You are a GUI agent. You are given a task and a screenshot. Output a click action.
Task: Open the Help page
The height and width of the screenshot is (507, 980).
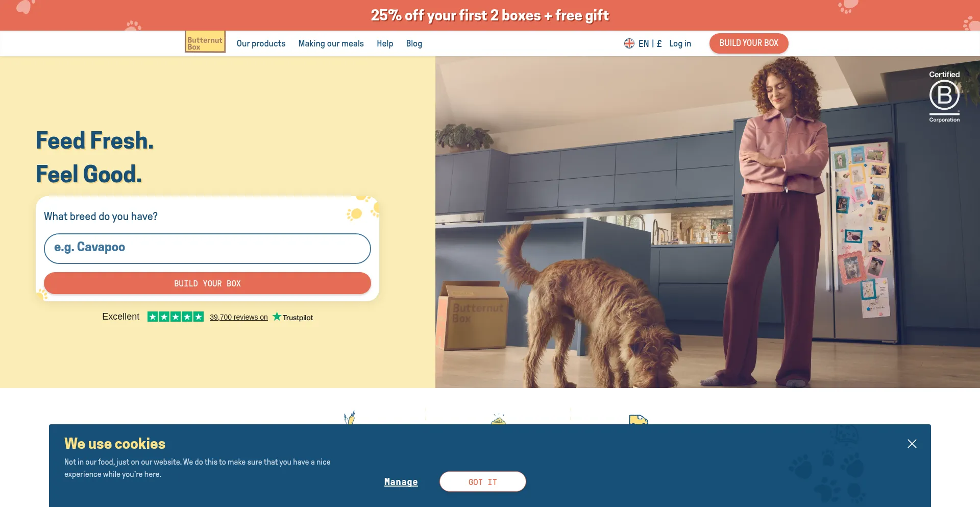(x=385, y=43)
